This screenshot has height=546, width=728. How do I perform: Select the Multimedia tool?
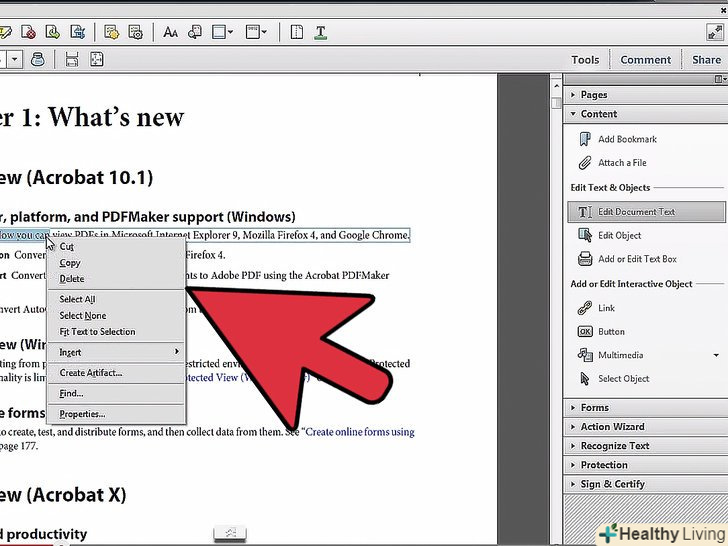pos(611,355)
